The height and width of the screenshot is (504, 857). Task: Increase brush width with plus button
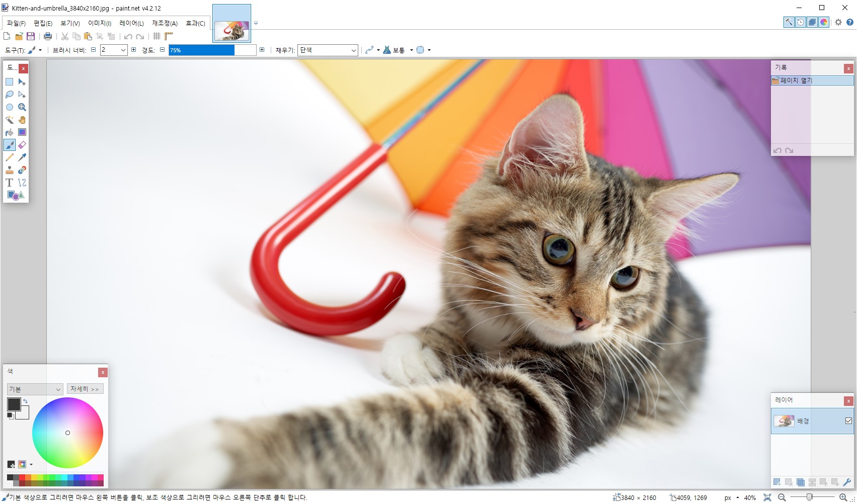point(133,50)
